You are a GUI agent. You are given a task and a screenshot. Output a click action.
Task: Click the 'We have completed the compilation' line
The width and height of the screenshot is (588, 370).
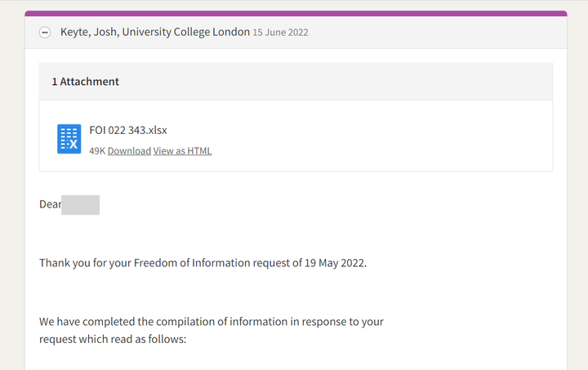pyautogui.click(x=211, y=322)
